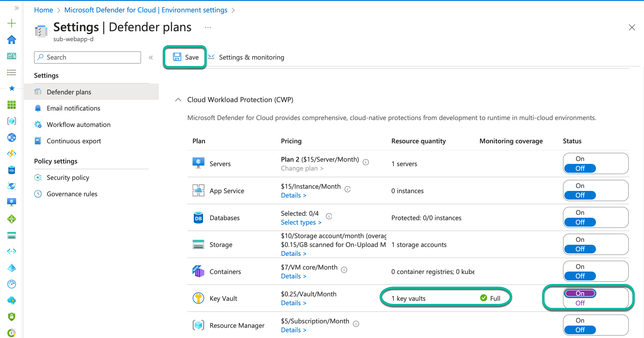The image size is (644, 338).
Task: Turn on the App Service plan
Action: pyautogui.click(x=580, y=186)
